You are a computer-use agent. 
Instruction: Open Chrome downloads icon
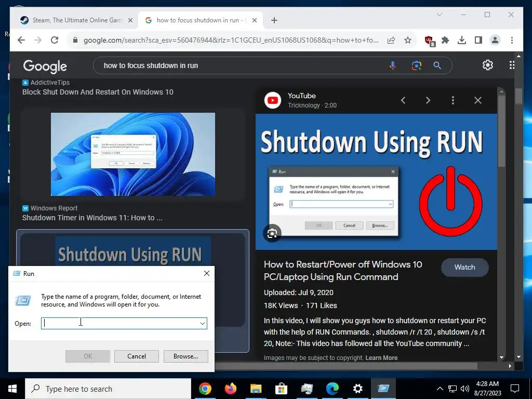[x=462, y=40]
